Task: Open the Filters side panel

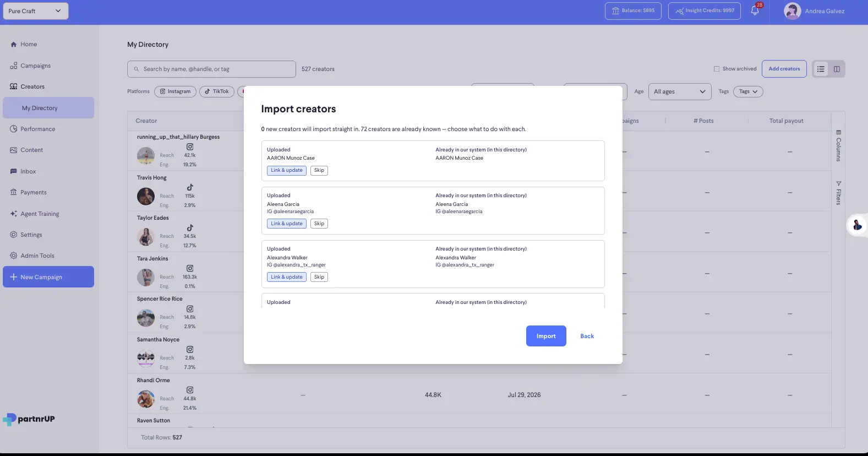Action: click(838, 193)
